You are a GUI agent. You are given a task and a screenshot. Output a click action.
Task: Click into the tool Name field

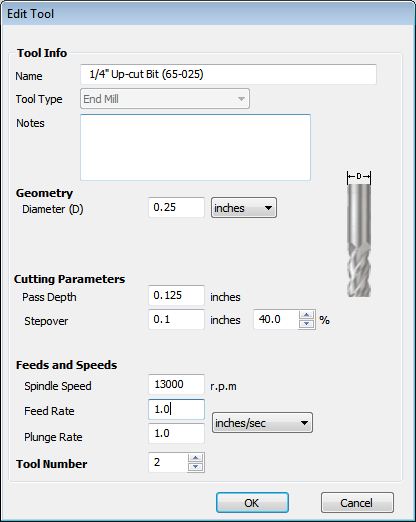pos(228,74)
